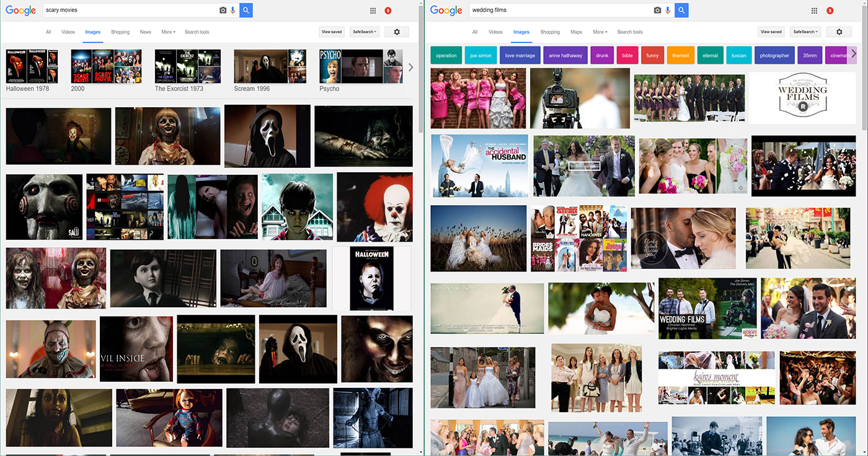Open Maps tab in wedding films window
868x456 pixels.
tap(577, 32)
